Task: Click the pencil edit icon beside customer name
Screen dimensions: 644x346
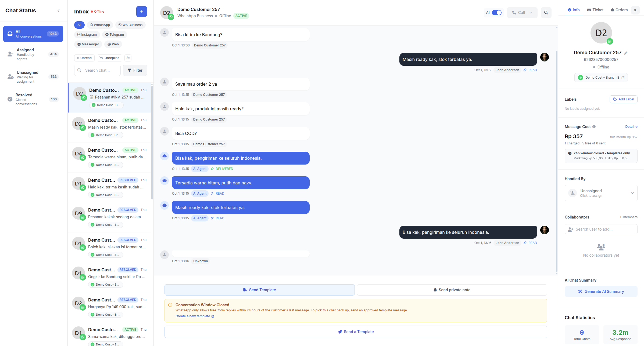Action: (x=626, y=53)
